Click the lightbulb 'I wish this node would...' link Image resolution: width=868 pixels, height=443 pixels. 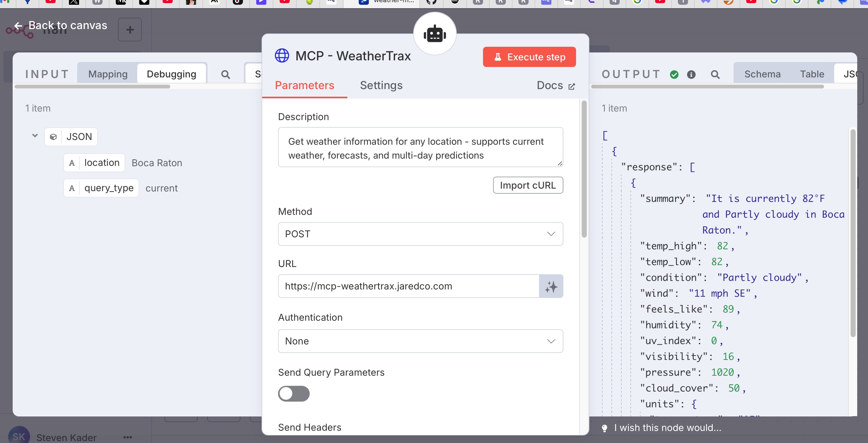pyautogui.click(x=661, y=428)
